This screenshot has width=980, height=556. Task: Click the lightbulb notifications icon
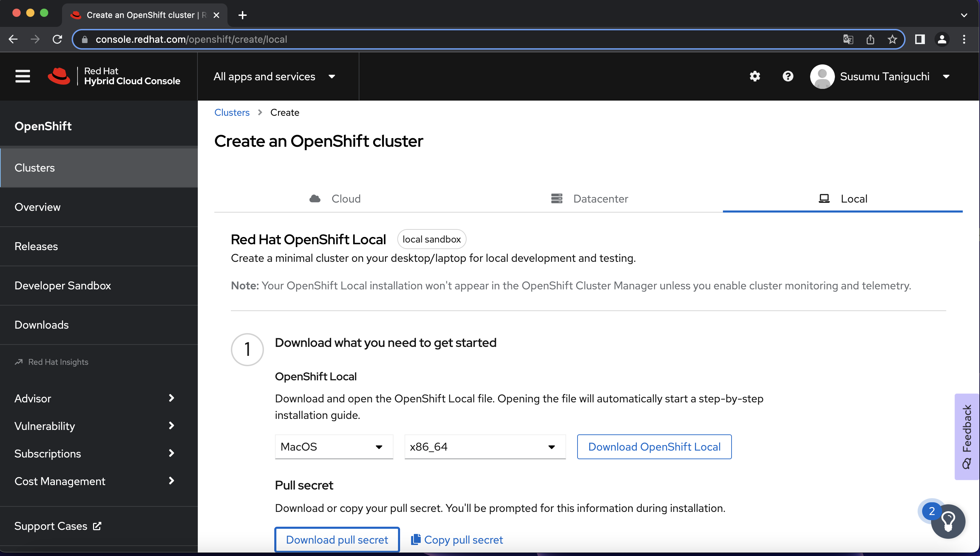point(948,521)
